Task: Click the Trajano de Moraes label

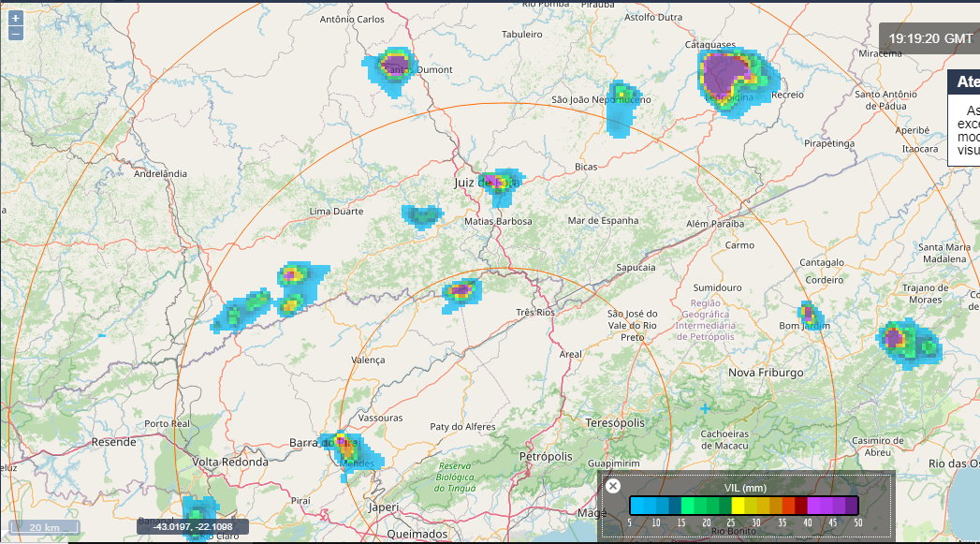Action: coord(925,293)
